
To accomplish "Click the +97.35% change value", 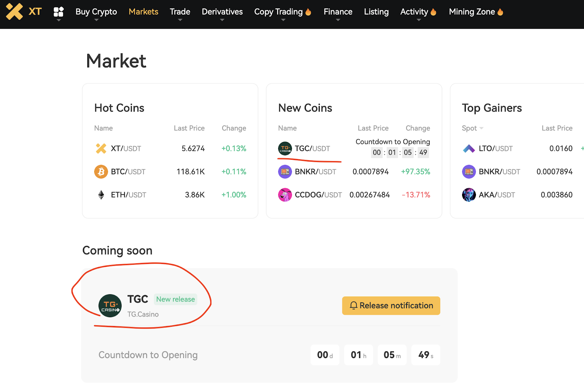I will pyautogui.click(x=415, y=171).
